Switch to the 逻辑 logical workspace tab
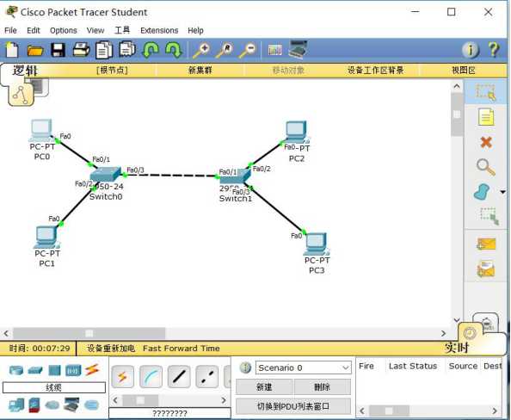The width and height of the screenshot is (511, 420). point(25,71)
